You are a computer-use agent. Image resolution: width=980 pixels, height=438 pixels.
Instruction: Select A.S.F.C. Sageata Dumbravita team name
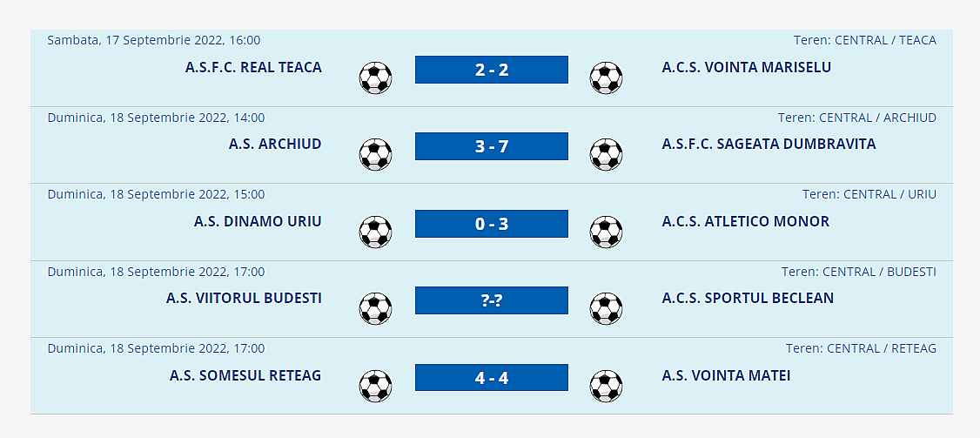[x=769, y=144]
